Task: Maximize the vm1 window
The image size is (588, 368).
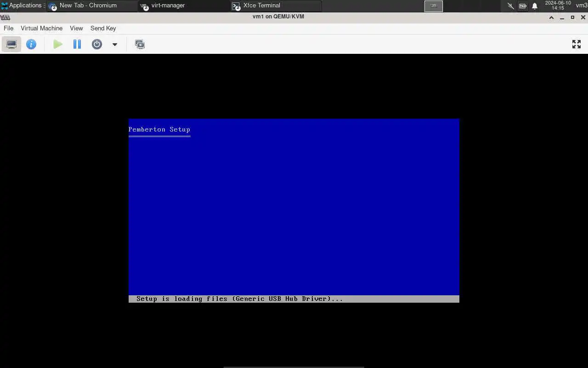Action: (x=572, y=17)
